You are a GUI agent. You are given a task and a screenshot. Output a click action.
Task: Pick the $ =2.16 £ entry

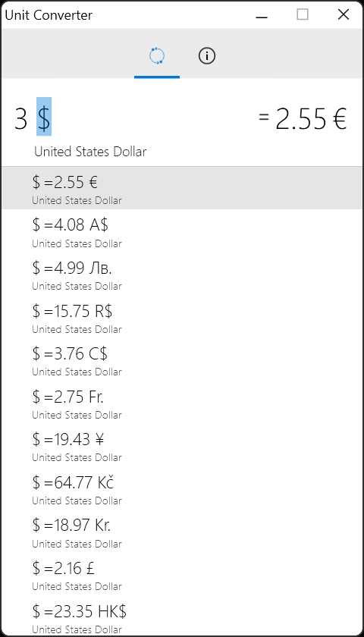click(x=182, y=573)
